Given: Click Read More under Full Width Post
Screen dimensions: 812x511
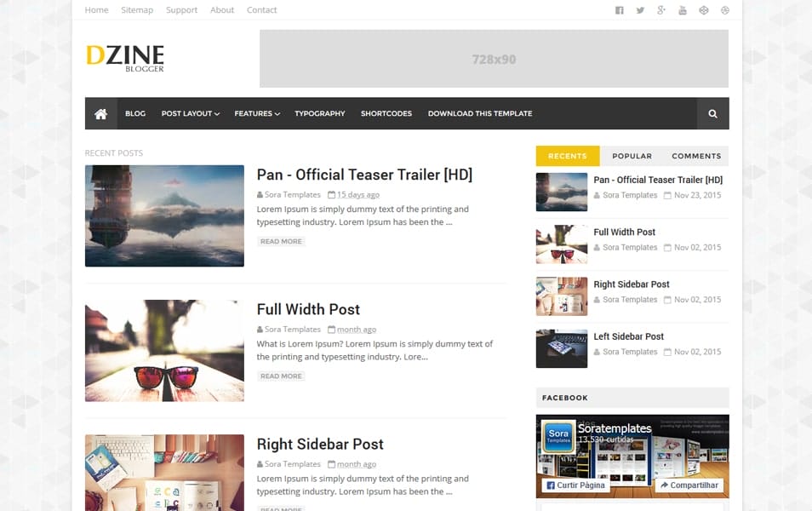Looking at the screenshot, I should [x=281, y=376].
